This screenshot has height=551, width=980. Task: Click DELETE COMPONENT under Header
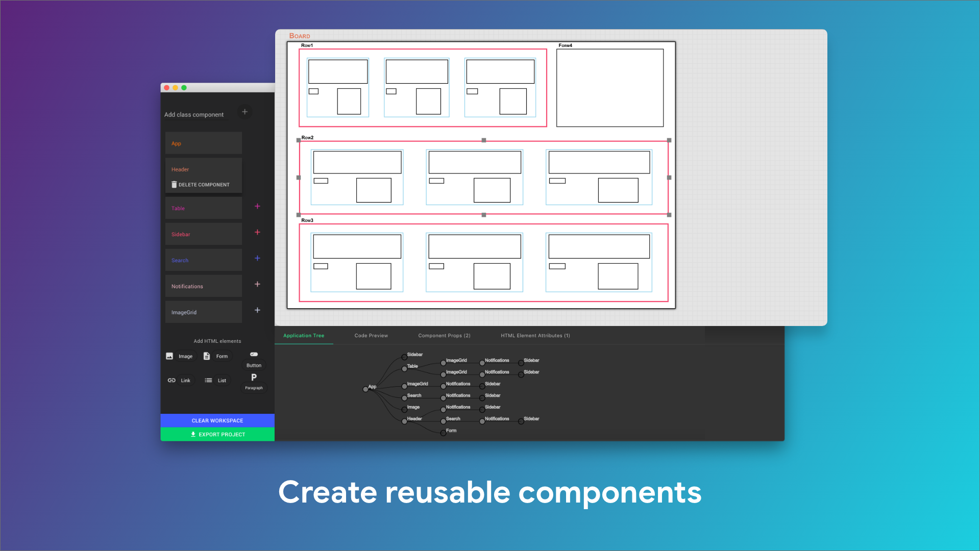(x=201, y=185)
